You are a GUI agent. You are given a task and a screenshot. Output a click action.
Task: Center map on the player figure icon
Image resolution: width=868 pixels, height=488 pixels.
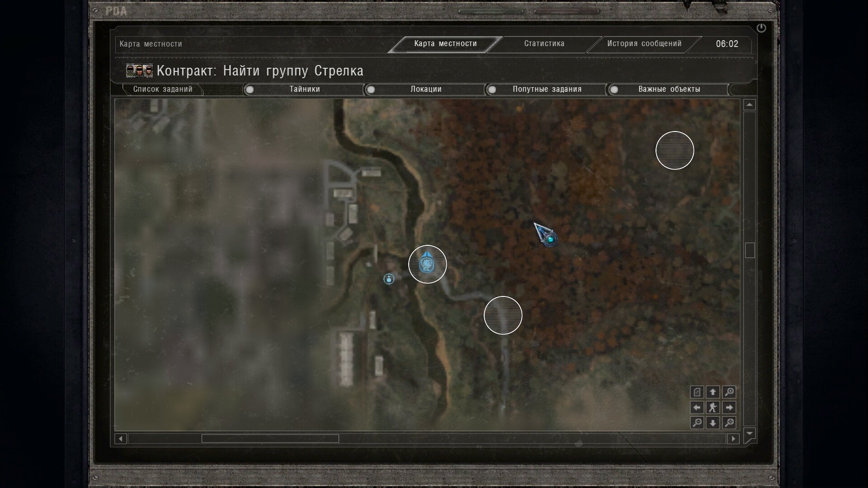point(713,408)
